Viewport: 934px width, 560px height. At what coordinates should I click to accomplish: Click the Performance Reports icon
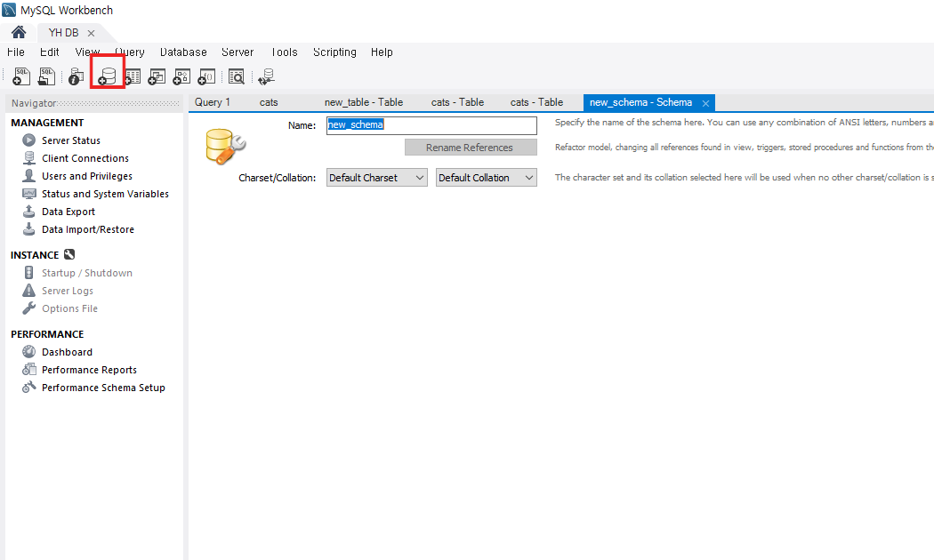pyautogui.click(x=28, y=370)
